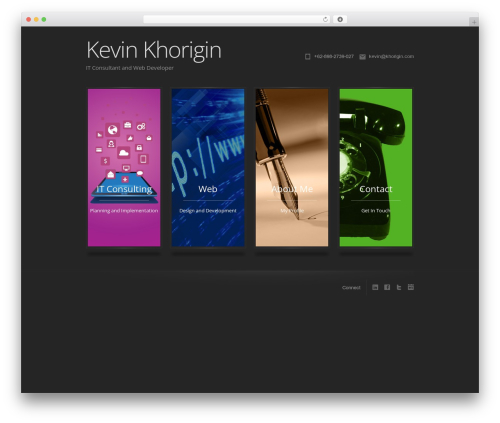The image size is (500, 423).
Task: Click the red close window button
Action: (29, 20)
